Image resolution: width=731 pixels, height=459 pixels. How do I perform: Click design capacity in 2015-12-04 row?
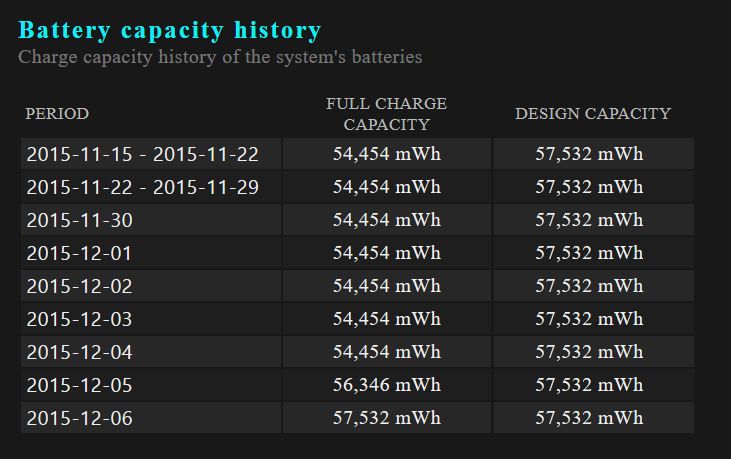(x=594, y=352)
